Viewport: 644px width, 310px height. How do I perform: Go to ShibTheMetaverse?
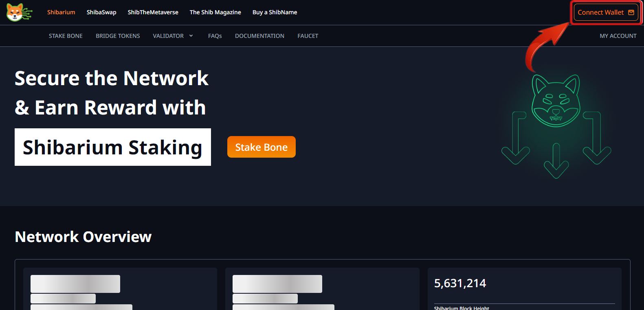click(153, 12)
